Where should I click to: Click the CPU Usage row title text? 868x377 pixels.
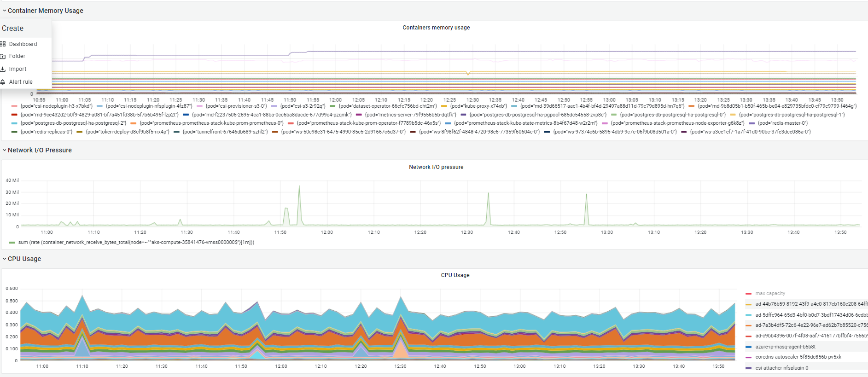click(x=24, y=259)
